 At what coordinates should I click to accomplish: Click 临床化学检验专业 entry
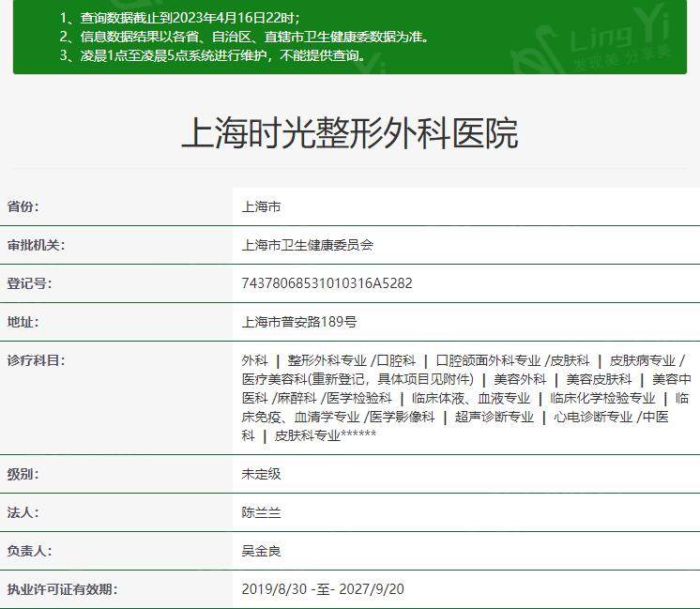(x=602, y=398)
